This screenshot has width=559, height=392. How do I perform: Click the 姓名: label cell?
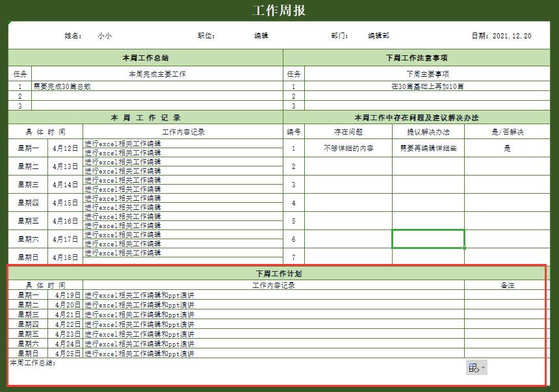click(73, 36)
